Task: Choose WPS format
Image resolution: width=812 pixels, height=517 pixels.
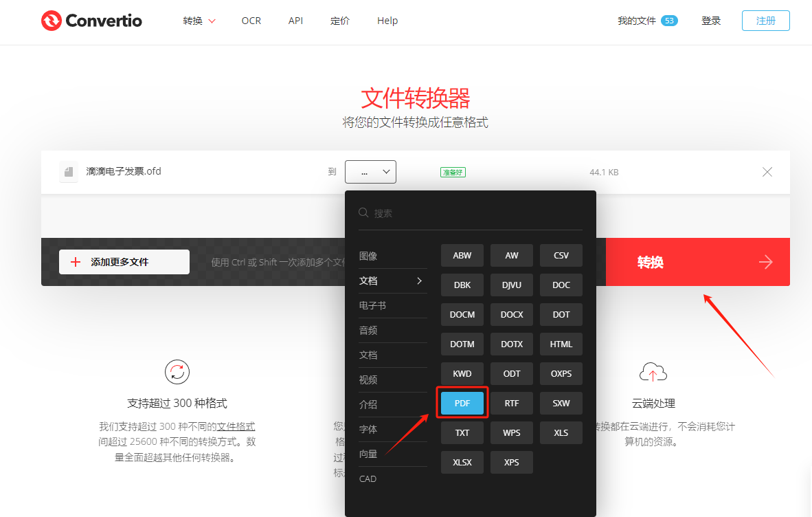Action: click(512, 432)
